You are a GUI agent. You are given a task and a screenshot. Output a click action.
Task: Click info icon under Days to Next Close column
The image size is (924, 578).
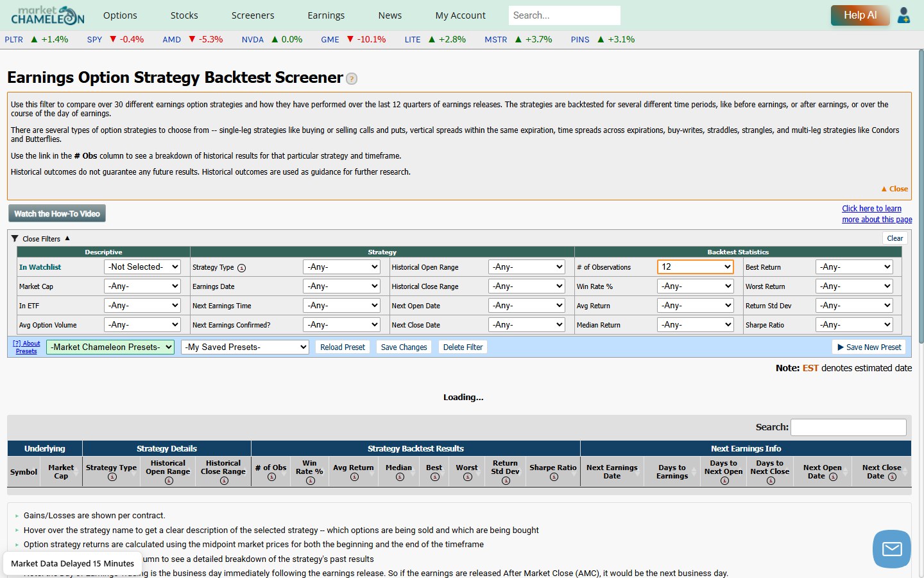pos(771,481)
